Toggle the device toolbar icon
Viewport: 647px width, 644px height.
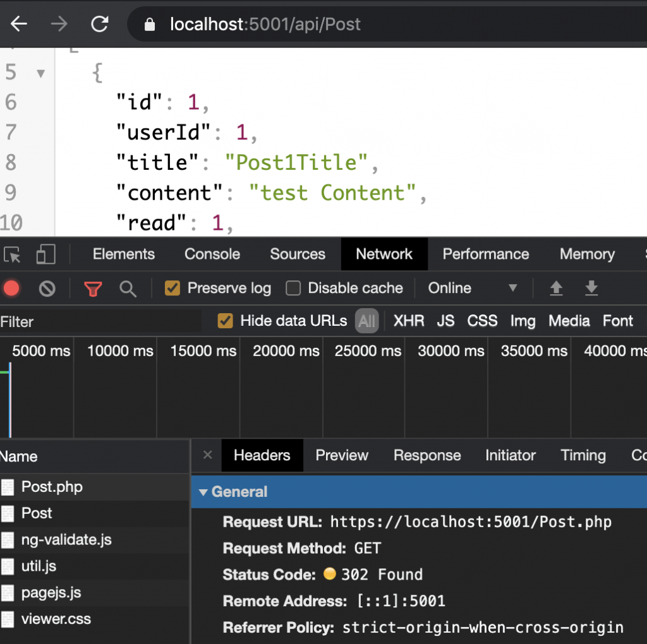[x=45, y=254]
